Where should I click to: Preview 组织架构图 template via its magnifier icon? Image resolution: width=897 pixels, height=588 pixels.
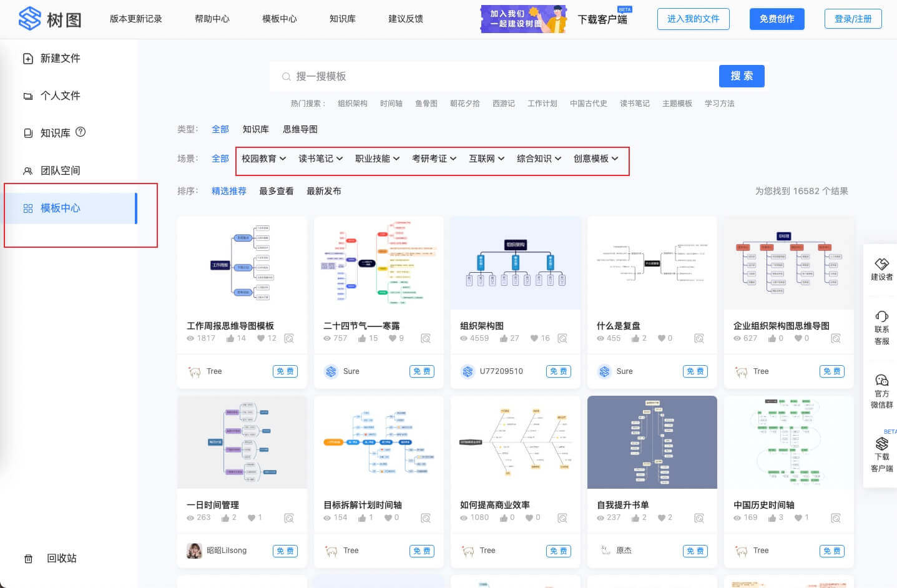[562, 338]
